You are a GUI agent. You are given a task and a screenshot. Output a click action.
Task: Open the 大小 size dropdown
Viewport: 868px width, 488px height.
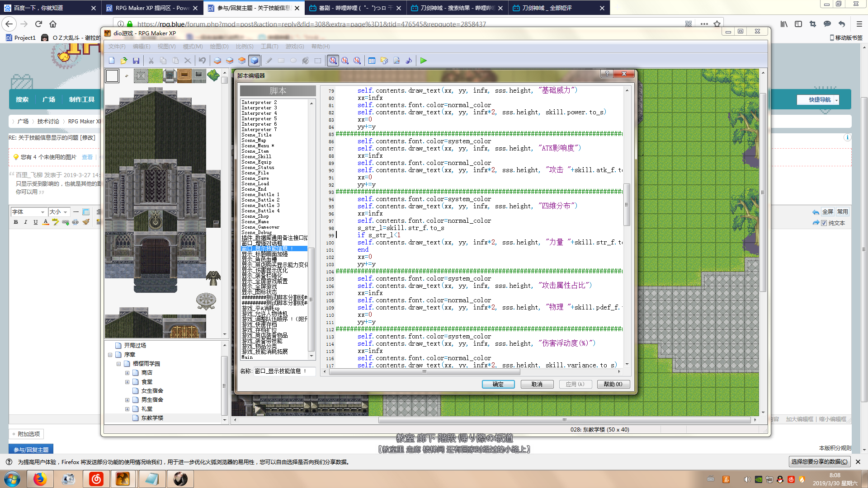(x=59, y=212)
